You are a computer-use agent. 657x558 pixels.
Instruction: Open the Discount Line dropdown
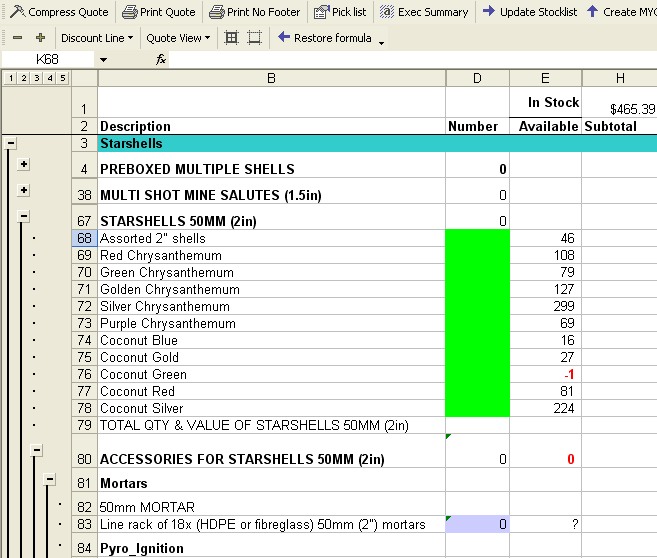tap(97, 38)
